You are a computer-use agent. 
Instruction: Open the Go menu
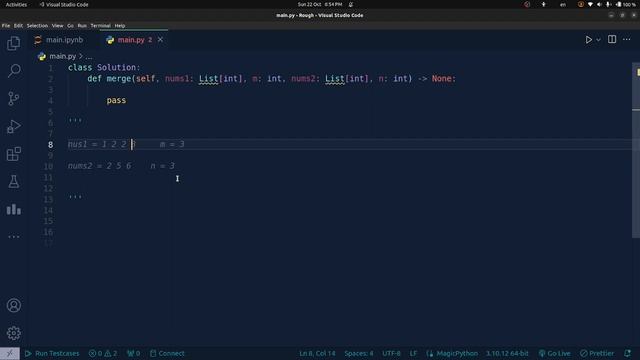70,25
